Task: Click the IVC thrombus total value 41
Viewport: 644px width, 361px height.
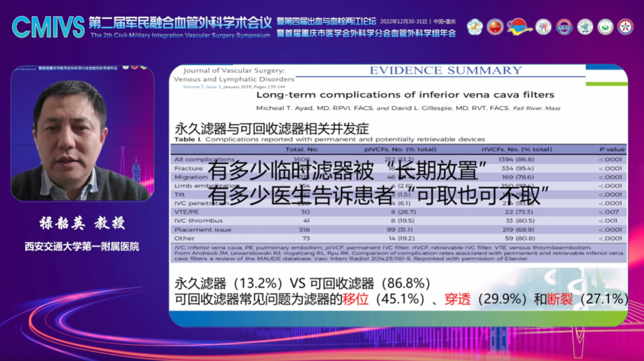Action: (305, 221)
